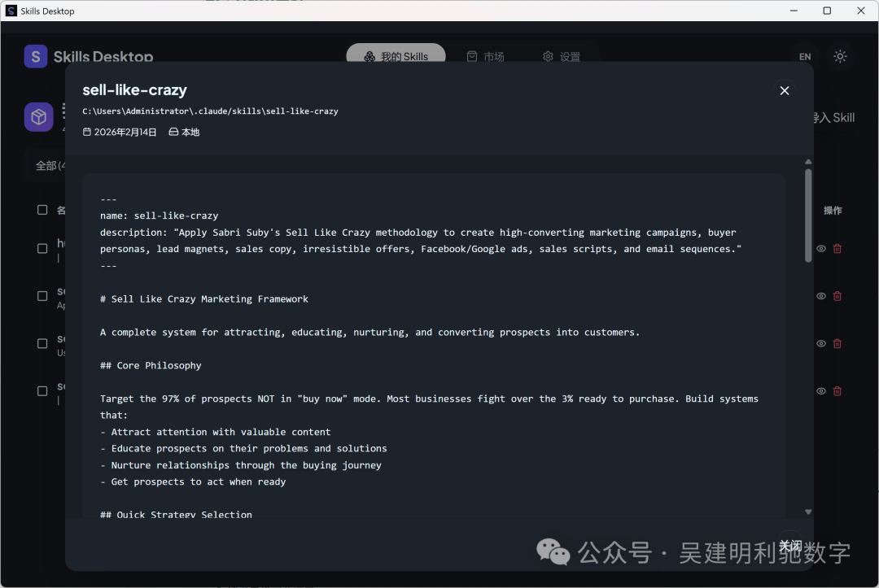Click the line 'Attract attention with valuable content'
The image size is (879, 588).
point(221,433)
